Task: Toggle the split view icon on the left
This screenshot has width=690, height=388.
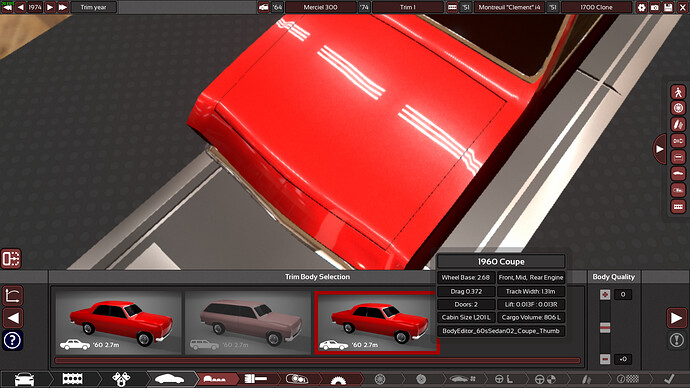Action: [x=11, y=259]
